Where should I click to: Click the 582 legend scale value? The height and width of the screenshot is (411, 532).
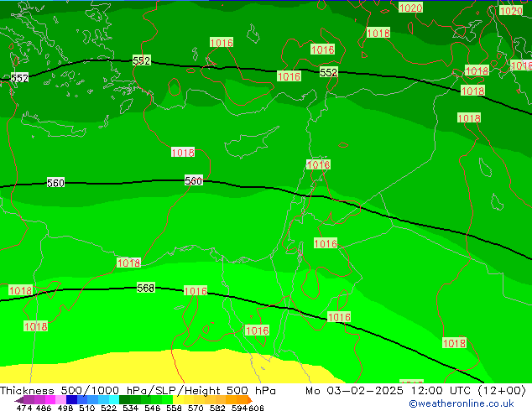(x=217, y=408)
